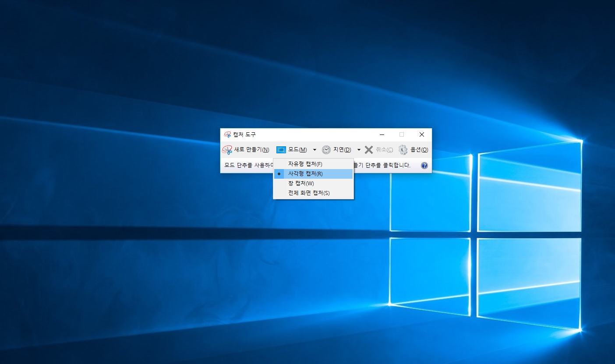Select 창 캡처 in the mode menu

[300, 183]
